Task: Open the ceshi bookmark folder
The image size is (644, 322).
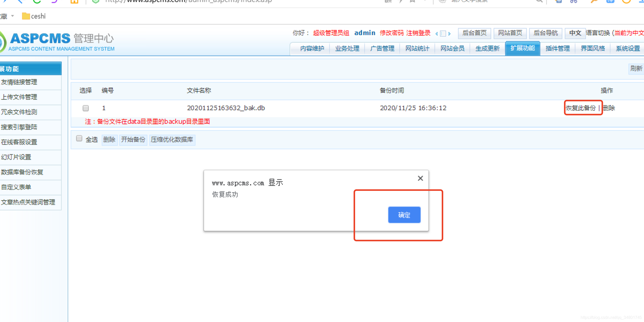Action: pos(34,16)
